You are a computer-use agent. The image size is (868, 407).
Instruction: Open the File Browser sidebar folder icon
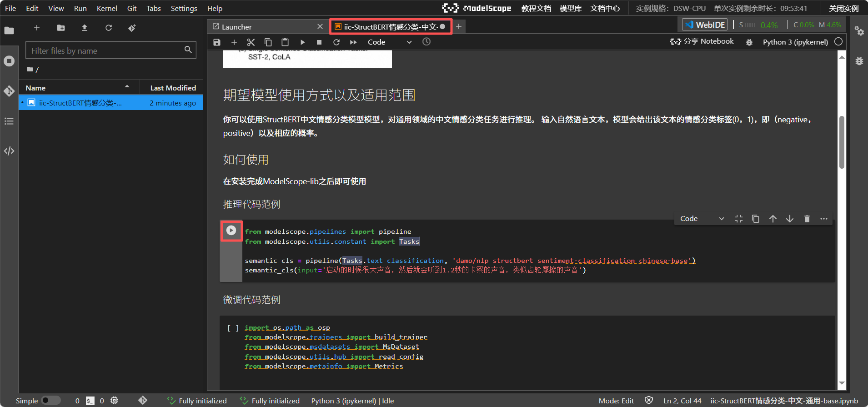click(x=9, y=30)
